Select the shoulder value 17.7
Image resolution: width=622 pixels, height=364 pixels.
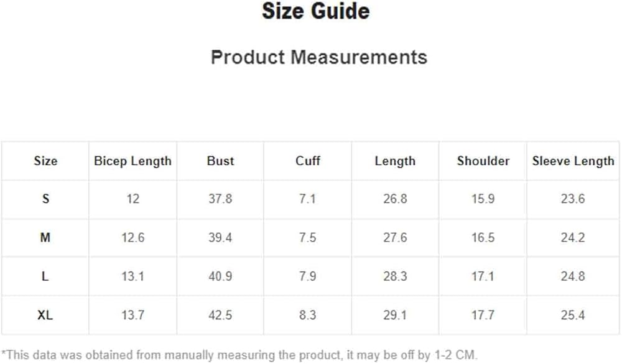coord(483,315)
